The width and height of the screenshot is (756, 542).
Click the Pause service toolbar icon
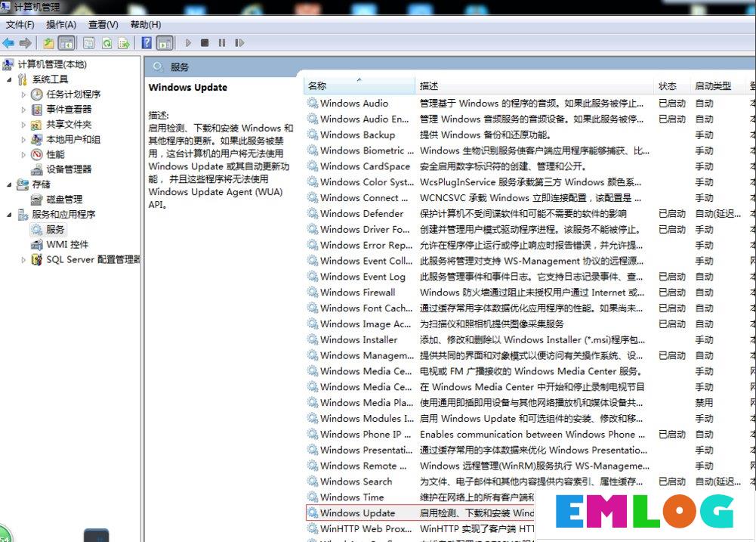click(x=222, y=43)
